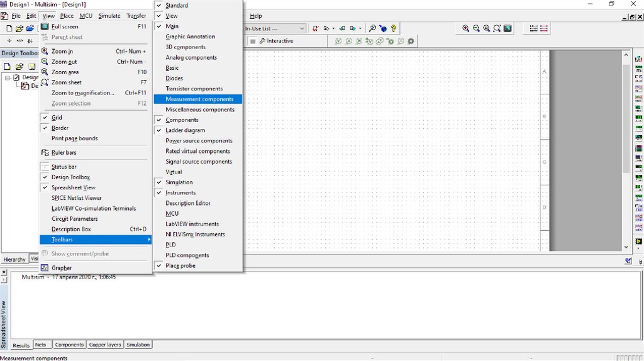
Task: Select Measurement components in toolbars submenu
Action: tap(199, 99)
